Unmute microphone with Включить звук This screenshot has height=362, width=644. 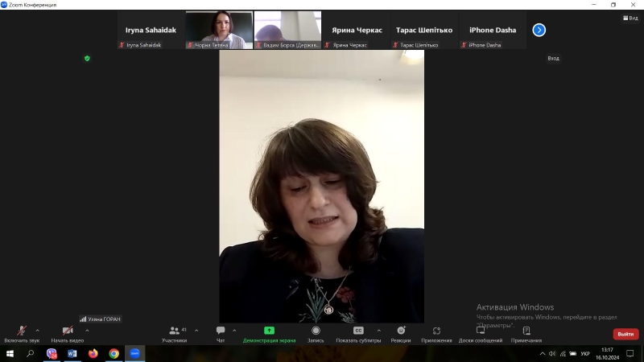(22, 334)
